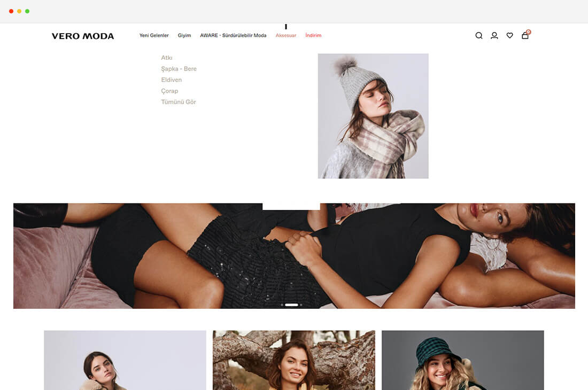588x390 pixels.
Task: Open the shopping bag cart icon
Action: click(525, 35)
